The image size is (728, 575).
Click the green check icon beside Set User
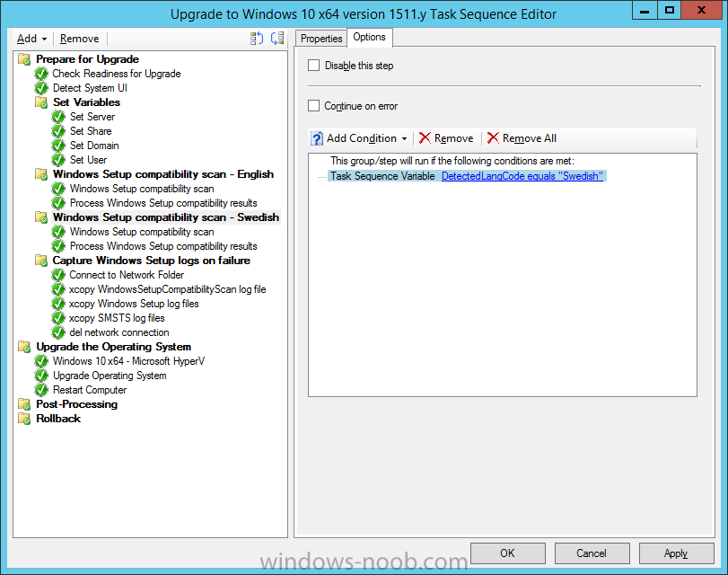[58, 160]
